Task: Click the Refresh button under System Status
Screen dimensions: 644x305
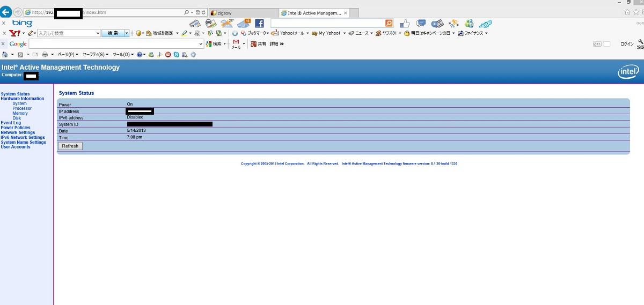Action: (70, 146)
